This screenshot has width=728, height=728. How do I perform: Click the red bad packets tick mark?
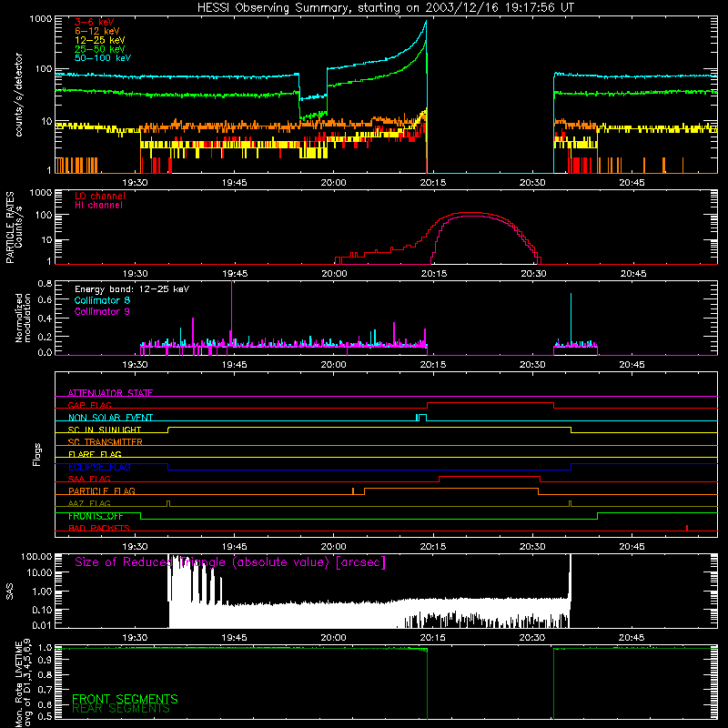(x=687, y=528)
